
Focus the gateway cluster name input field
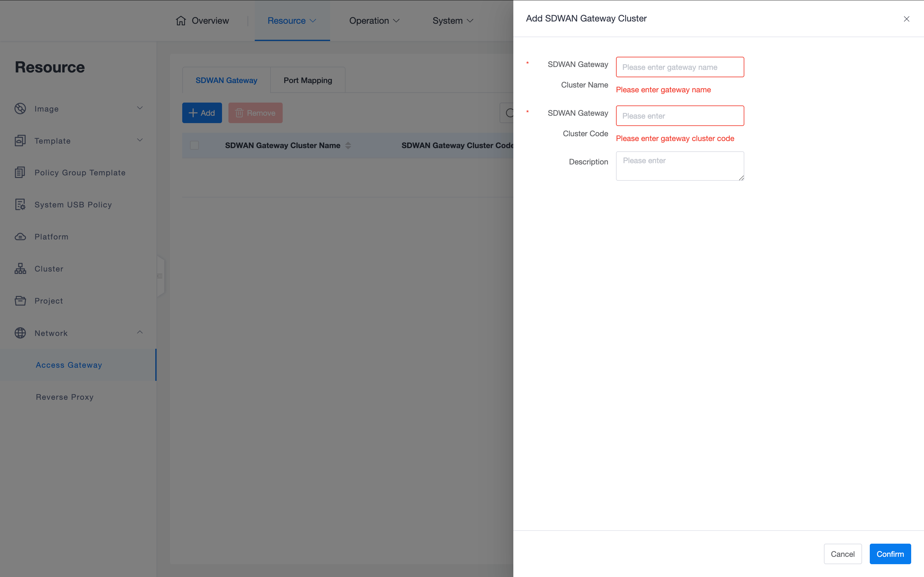680,67
